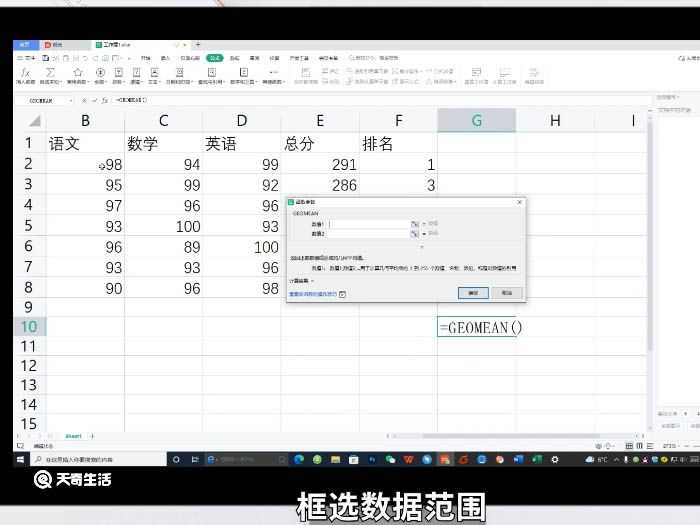Click the formula bar showing =GEOMEAN()
Screen dimensions: 700x525
pyautogui.click(x=379, y=100)
